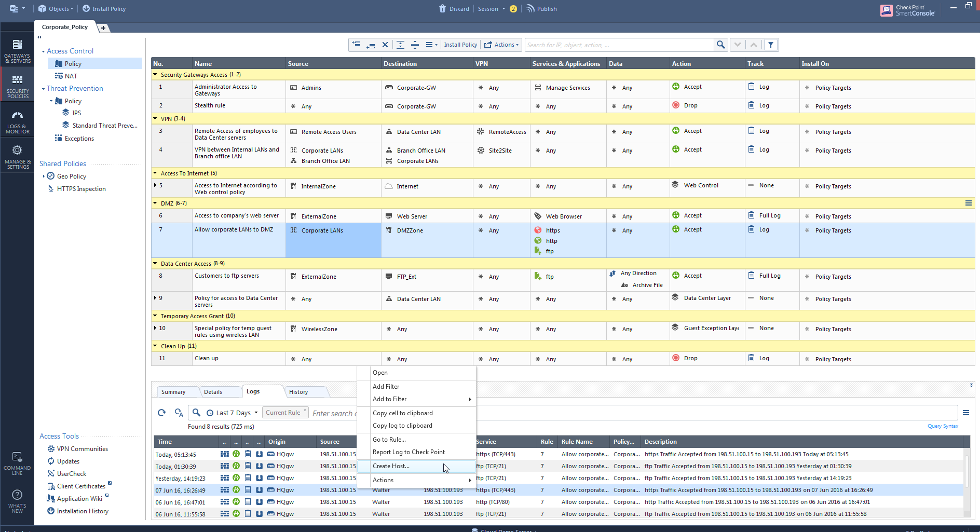Image resolution: width=980 pixels, height=532 pixels.
Task: Expand rule 5 inline layer
Action: 155,185
